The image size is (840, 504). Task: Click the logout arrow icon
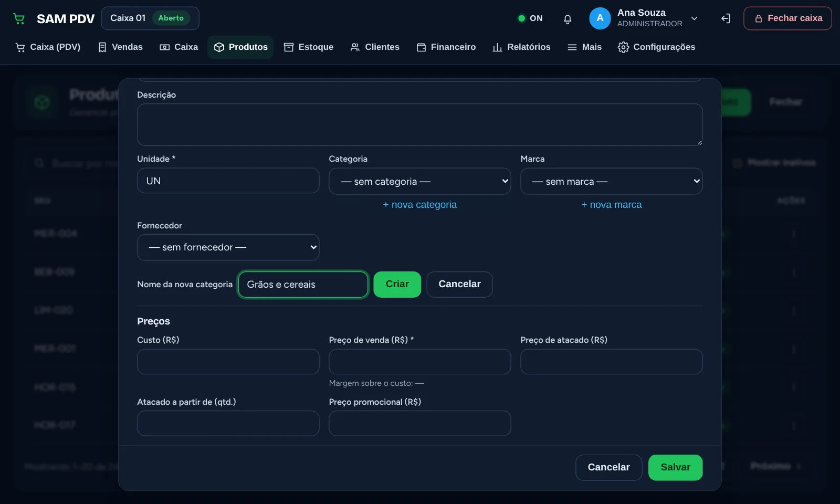(726, 19)
